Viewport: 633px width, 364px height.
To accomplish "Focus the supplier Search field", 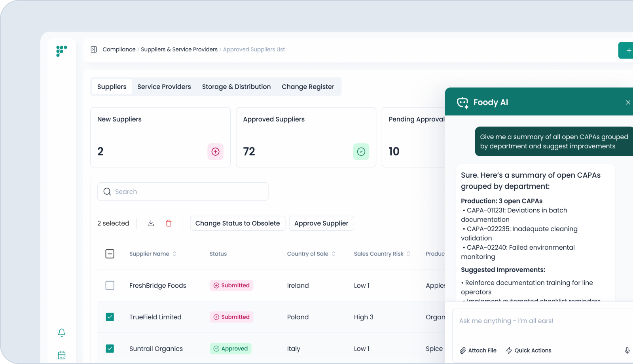I will [183, 191].
